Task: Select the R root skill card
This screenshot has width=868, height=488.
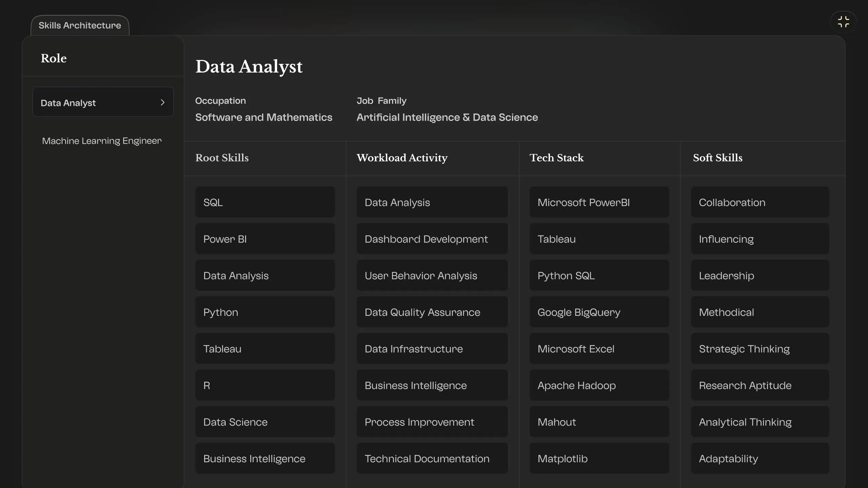Action: 265,385
